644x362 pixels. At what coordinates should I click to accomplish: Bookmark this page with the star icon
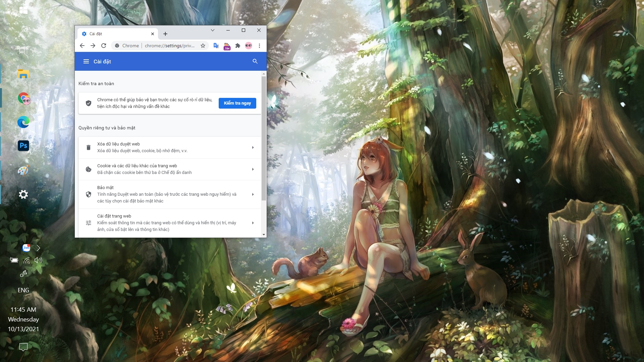[x=203, y=46]
